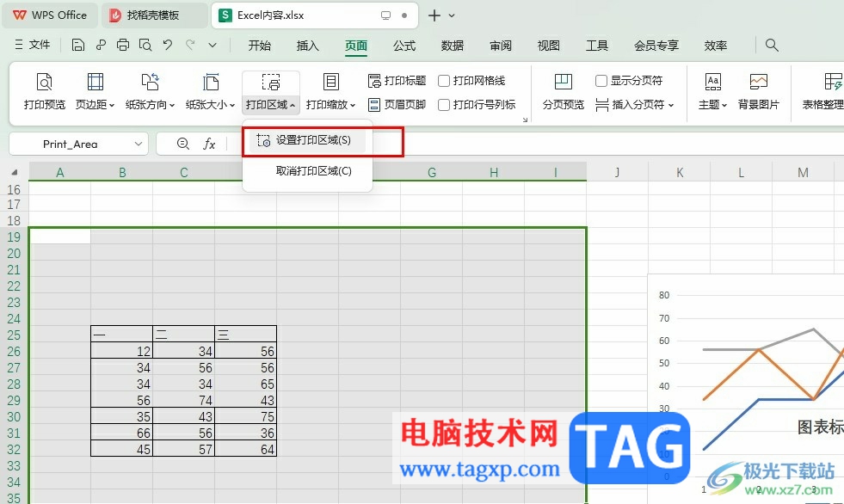Click Print Titles (打印标题)
844x504 pixels.
click(x=397, y=81)
